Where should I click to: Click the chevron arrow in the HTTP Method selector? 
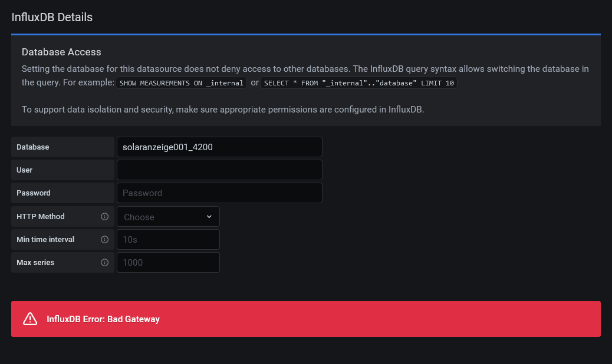[x=209, y=217]
